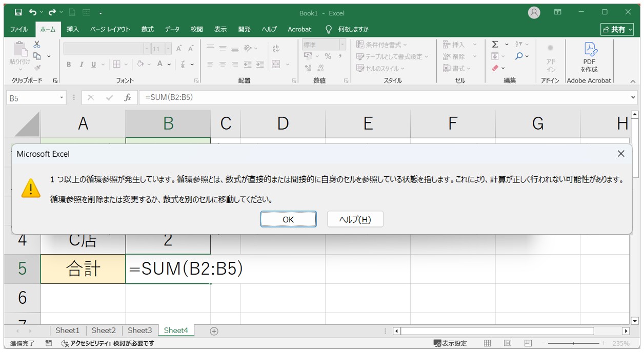Decrease indent in alignment group

point(248,64)
